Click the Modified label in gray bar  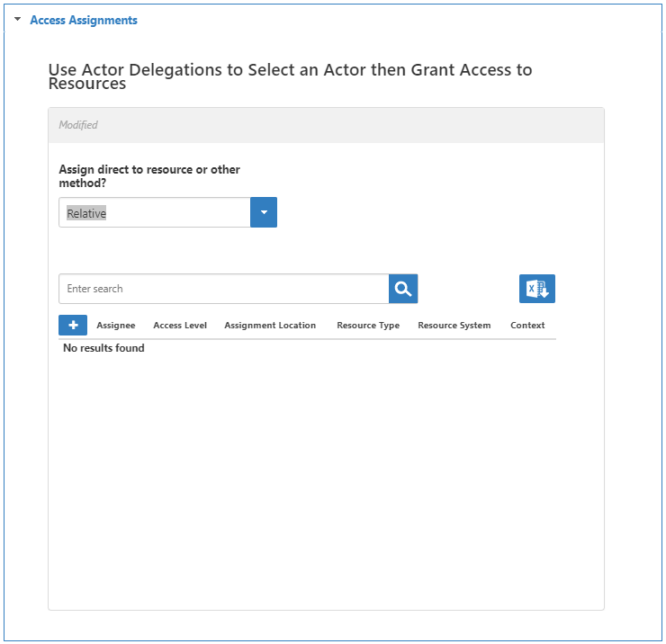78,125
